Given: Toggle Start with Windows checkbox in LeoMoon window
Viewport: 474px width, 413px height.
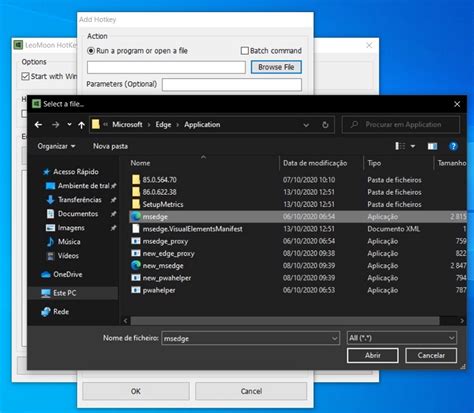Looking at the screenshot, I should 25,76.
